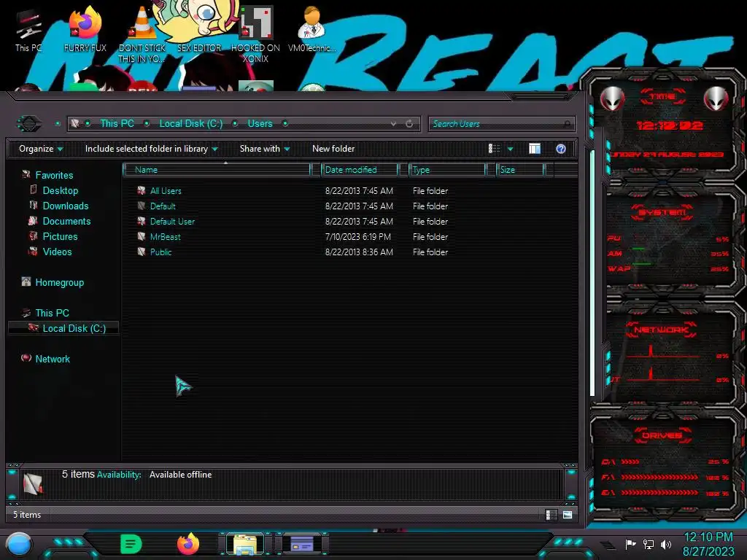Select the Public folder icon
This screenshot has height=560, width=747.
click(x=142, y=252)
